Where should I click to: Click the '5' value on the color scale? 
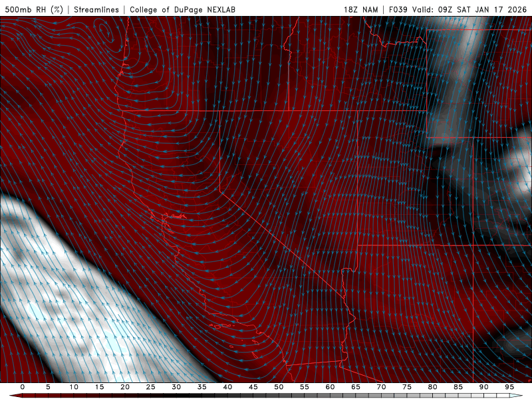[x=48, y=387]
